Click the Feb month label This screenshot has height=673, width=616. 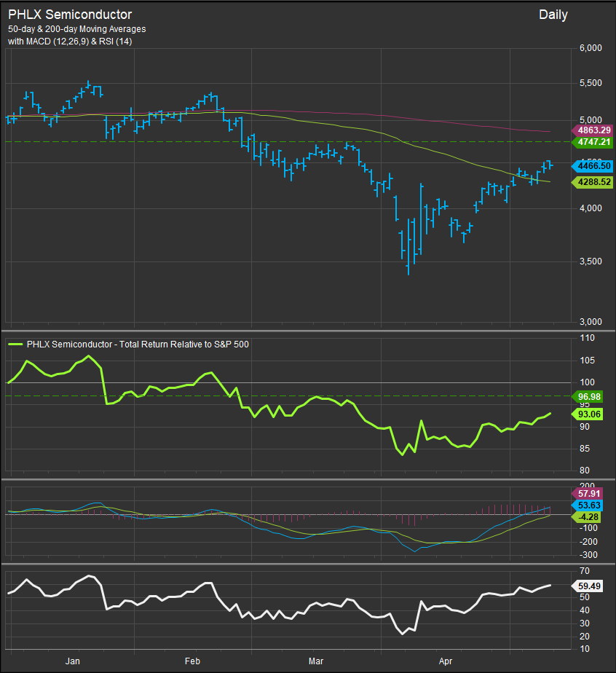(193, 661)
